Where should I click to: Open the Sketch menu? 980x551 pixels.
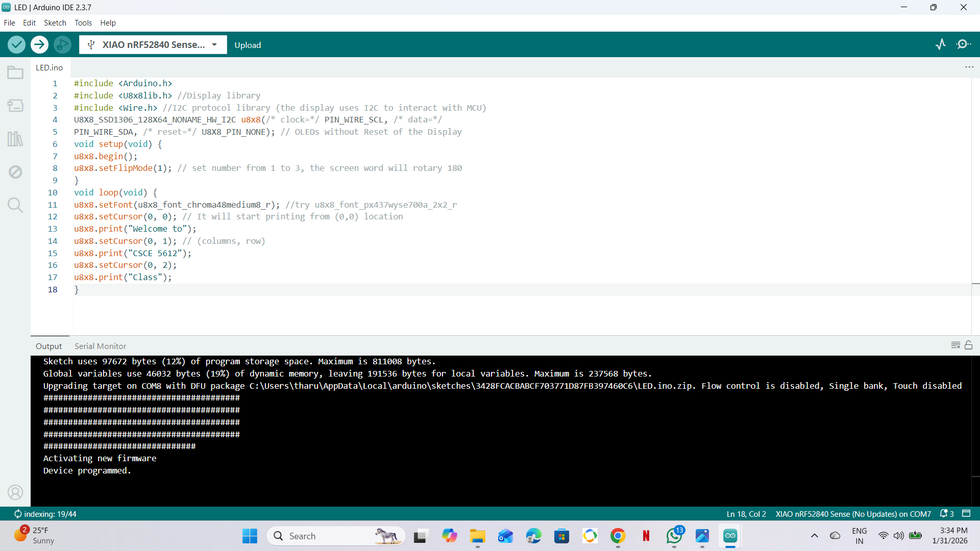point(55,23)
